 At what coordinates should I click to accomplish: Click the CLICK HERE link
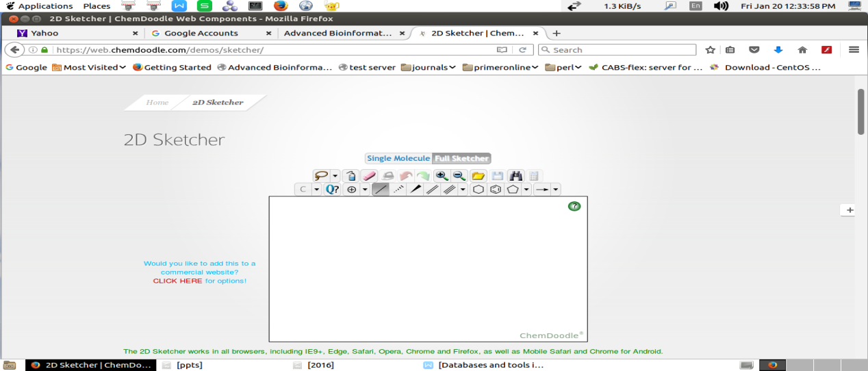click(x=177, y=281)
